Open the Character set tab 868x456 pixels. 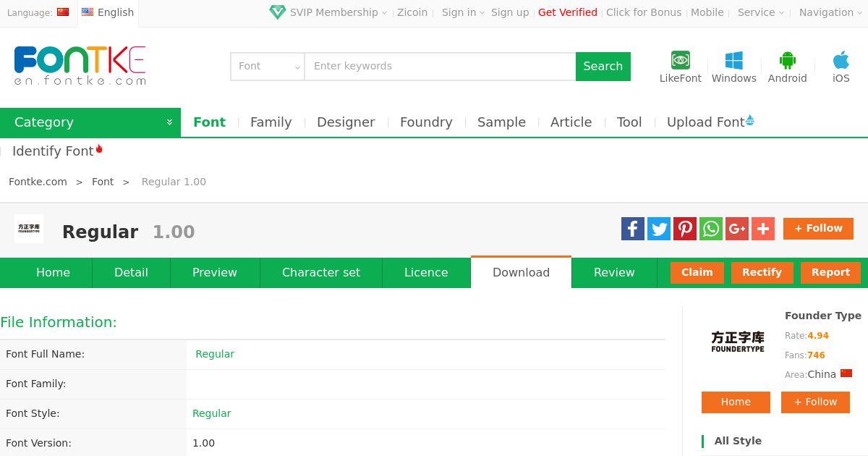tap(321, 272)
